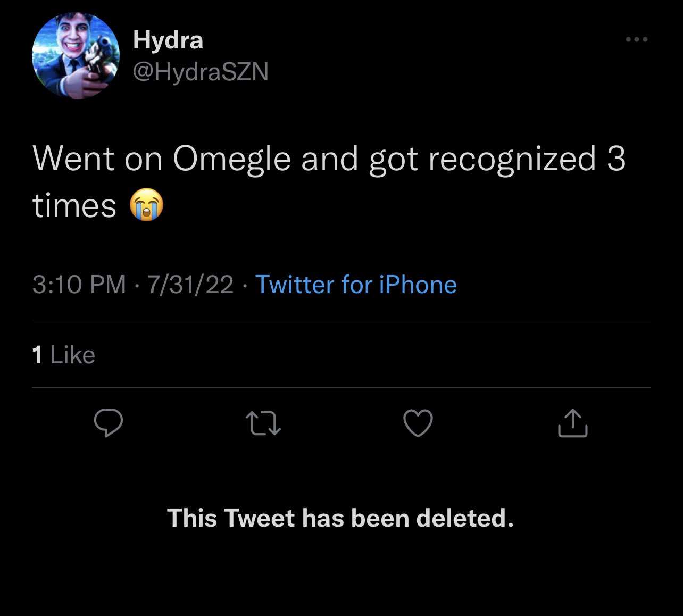
Task: Click the 3:10 PM timestamp
Action: click(79, 285)
